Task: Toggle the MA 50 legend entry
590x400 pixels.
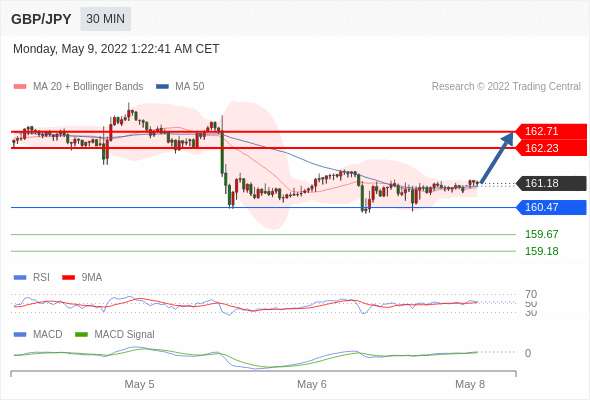Action: click(180, 87)
